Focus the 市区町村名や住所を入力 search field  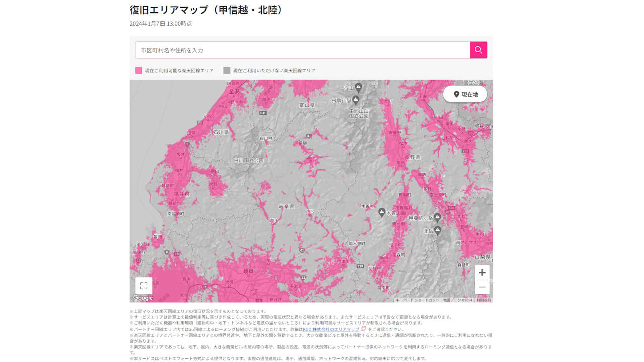coord(303,50)
